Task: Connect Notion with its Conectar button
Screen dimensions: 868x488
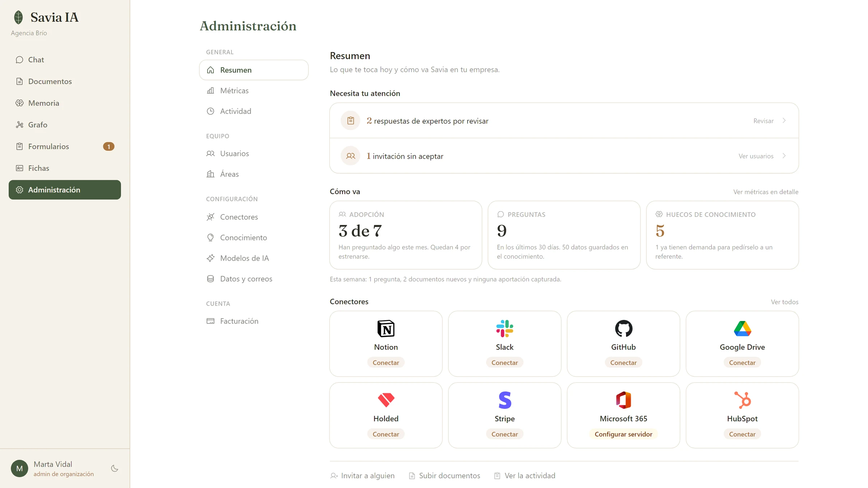Action: pos(386,363)
